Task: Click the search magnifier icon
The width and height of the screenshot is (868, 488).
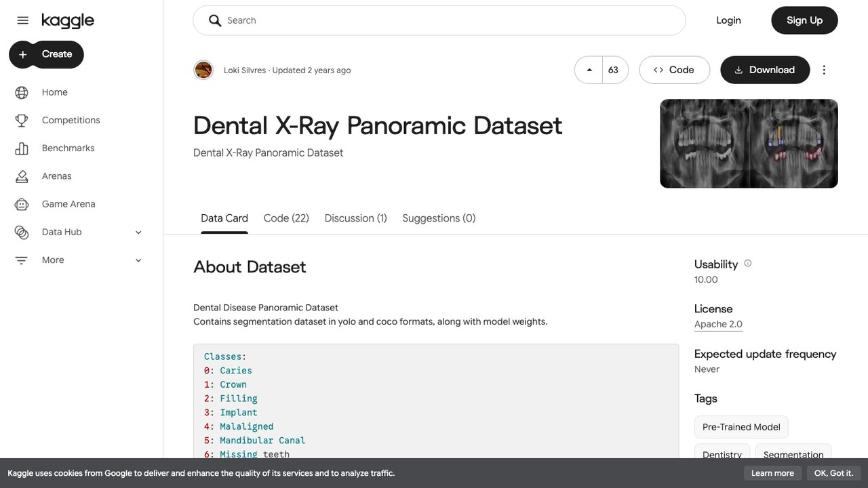Action: (x=215, y=20)
